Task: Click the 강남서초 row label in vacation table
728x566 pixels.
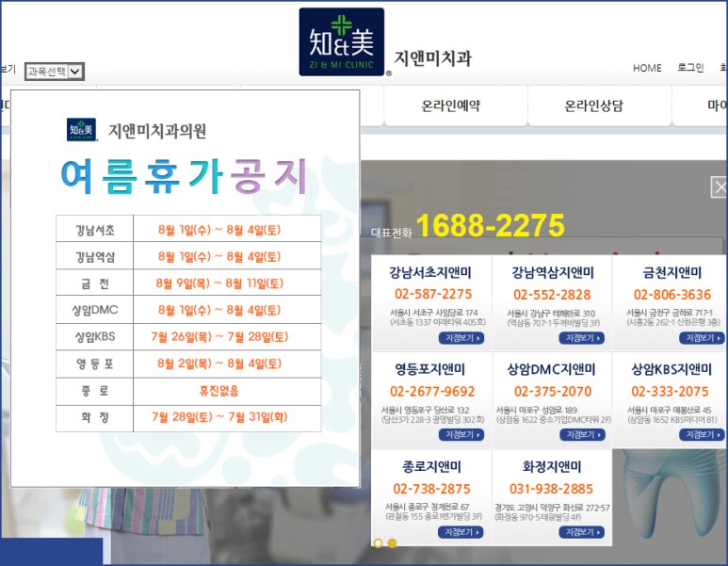Action: pos(95,230)
